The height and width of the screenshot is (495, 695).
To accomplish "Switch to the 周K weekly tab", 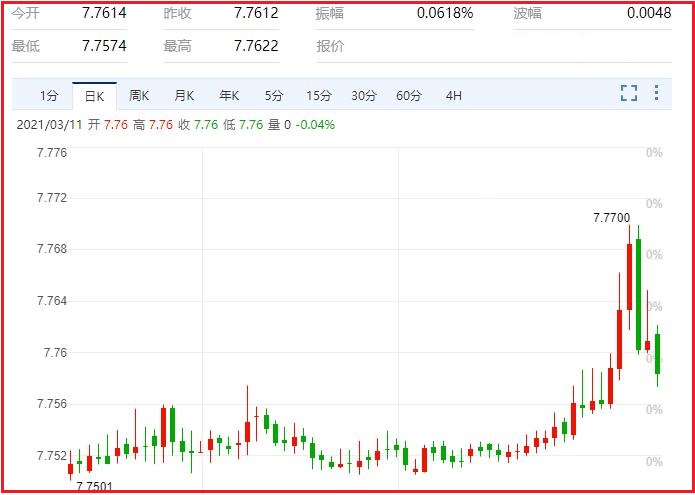I will (x=139, y=96).
